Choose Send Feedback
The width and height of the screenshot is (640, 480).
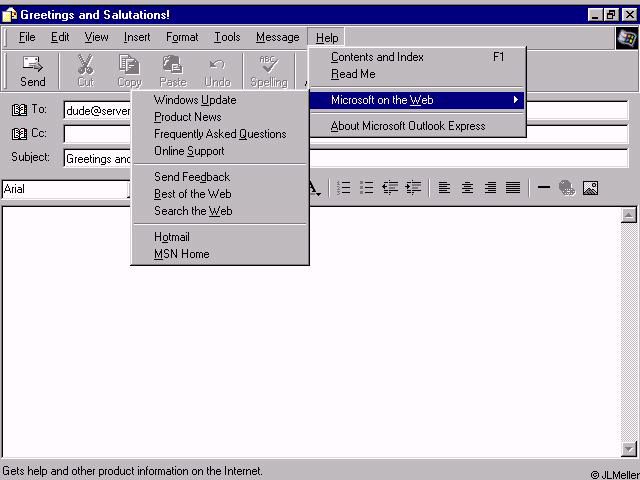click(220, 177)
